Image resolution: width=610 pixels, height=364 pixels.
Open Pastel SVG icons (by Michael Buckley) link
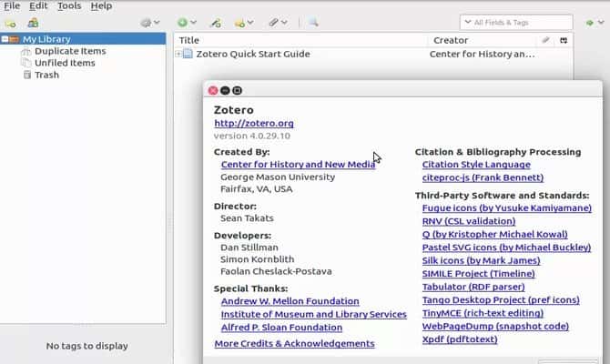coord(506,248)
